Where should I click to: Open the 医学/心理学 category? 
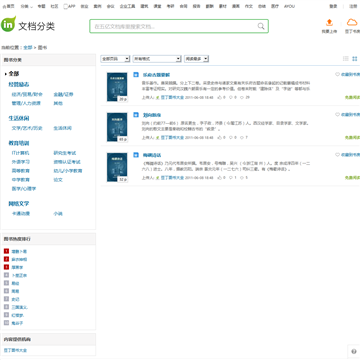coord(24,189)
